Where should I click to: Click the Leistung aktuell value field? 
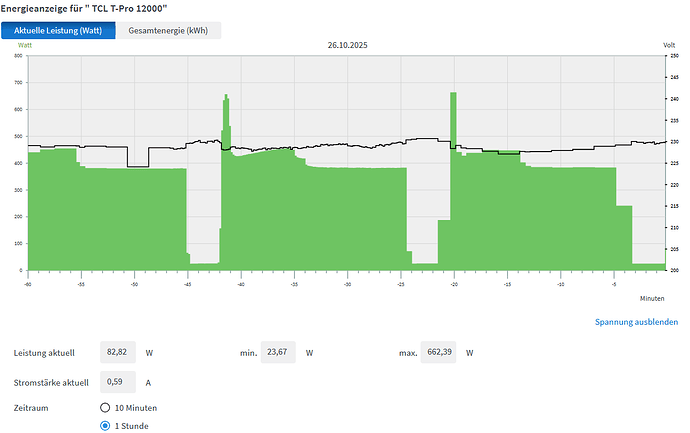point(121,353)
